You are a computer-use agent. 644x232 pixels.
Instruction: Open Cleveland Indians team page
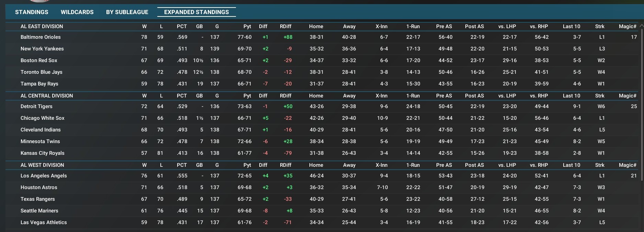(41, 130)
